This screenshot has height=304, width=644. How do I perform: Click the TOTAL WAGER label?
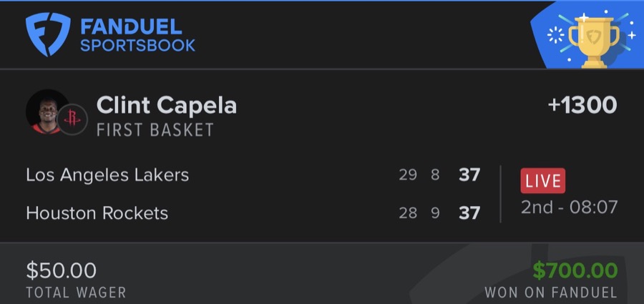click(x=76, y=292)
